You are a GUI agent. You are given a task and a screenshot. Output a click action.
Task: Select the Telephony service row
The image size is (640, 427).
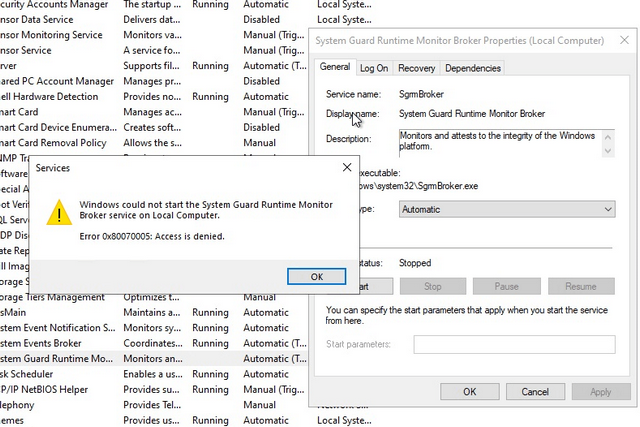[x=153, y=405]
